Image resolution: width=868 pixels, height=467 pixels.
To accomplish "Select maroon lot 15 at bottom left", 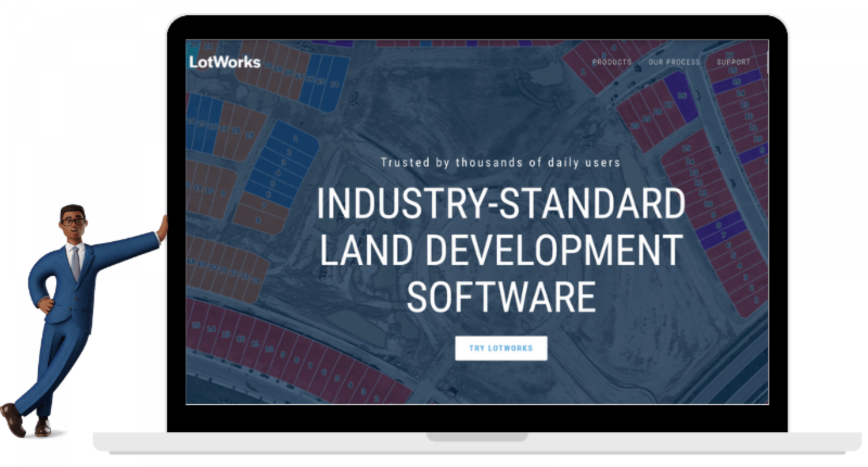I will 196,325.
